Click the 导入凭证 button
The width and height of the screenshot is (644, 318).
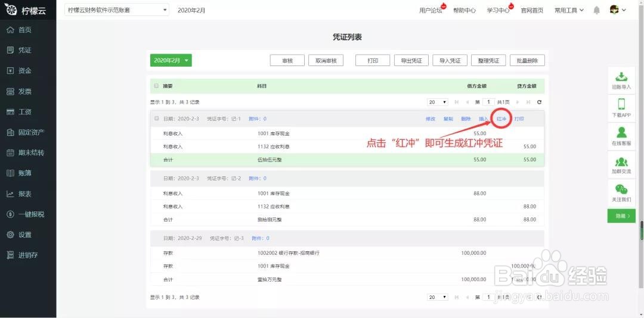(x=450, y=60)
